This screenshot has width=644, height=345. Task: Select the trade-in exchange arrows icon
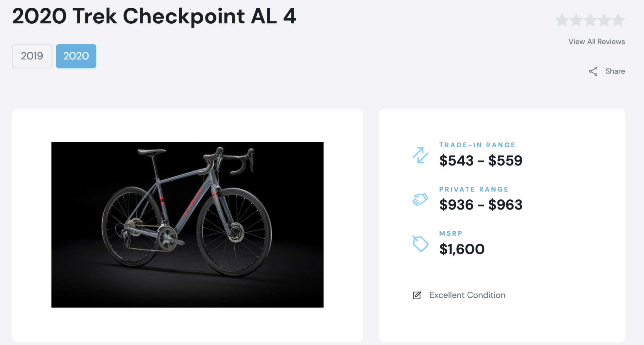click(x=420, y=155)
